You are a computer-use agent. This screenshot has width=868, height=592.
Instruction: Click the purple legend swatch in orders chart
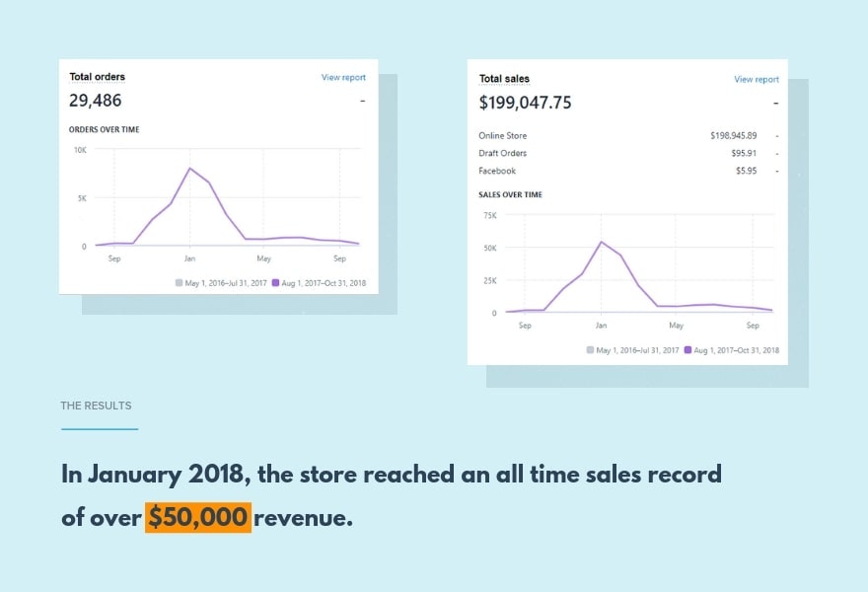[277, 282]
